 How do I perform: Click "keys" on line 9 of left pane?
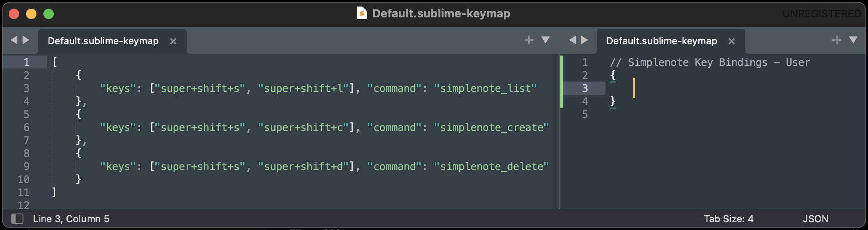pos(118,167)
